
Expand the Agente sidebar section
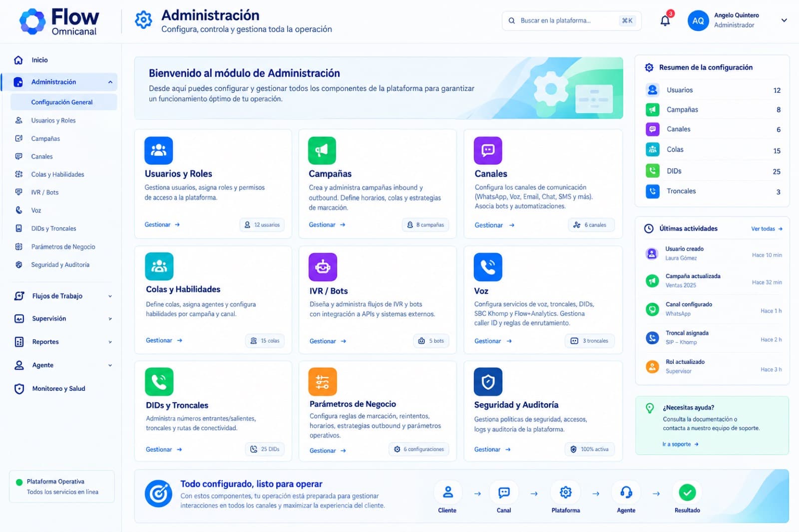[110, 365]
